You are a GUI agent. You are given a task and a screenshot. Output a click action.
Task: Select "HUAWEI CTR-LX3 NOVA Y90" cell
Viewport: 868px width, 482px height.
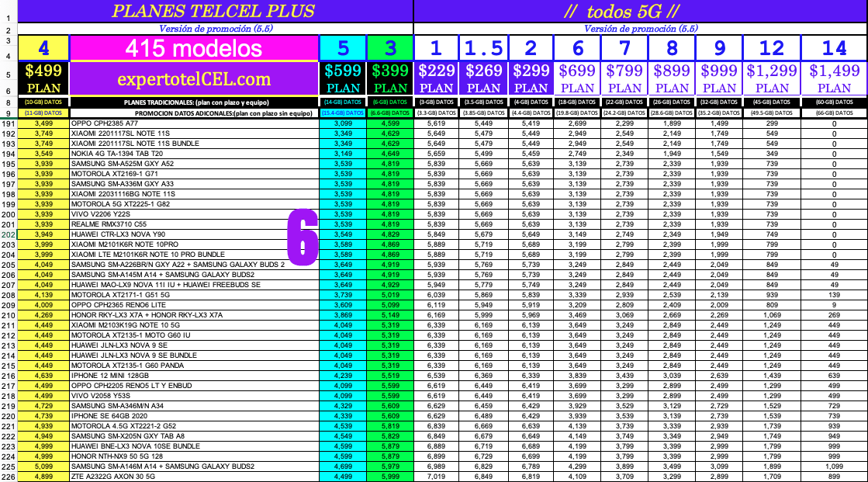pyautogui.click(x=194, y=234)
